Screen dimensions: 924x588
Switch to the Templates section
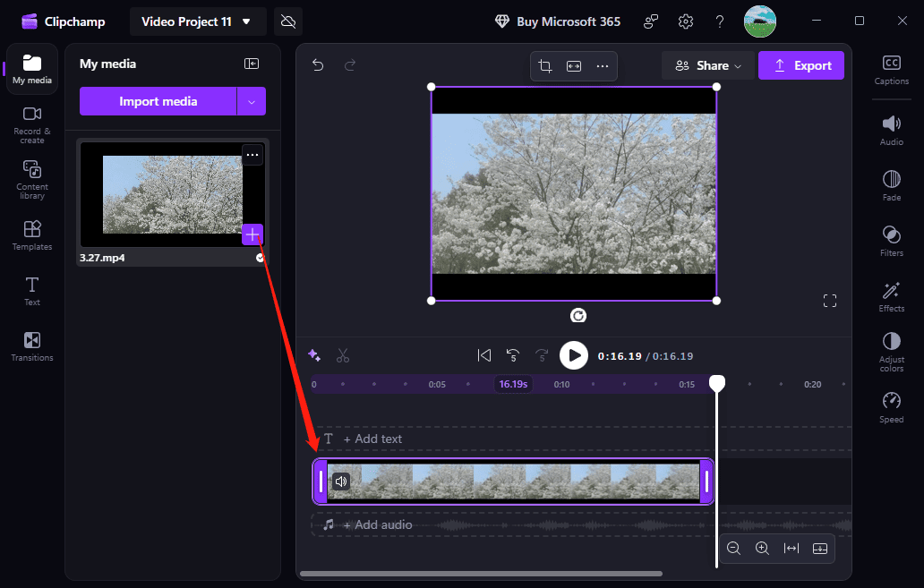tap(31, 235)
